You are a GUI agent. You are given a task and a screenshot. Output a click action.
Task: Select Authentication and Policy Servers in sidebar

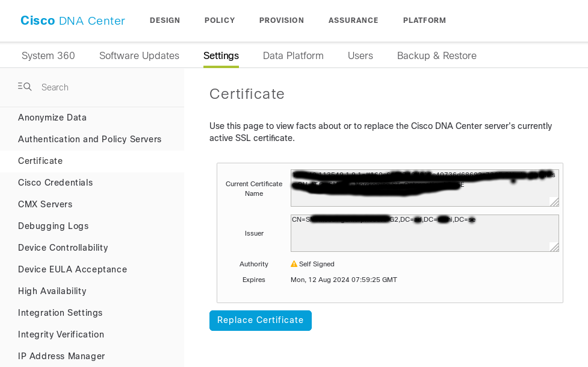point(88,139)
